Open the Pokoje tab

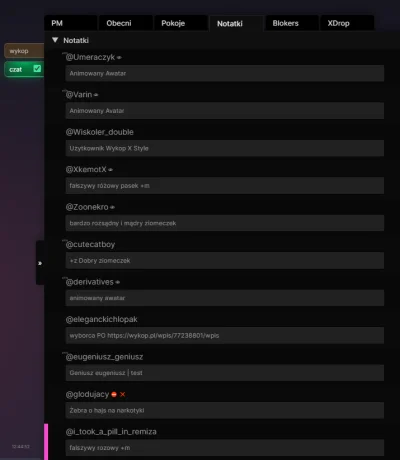pyautogui.click(x=181, y=23)
